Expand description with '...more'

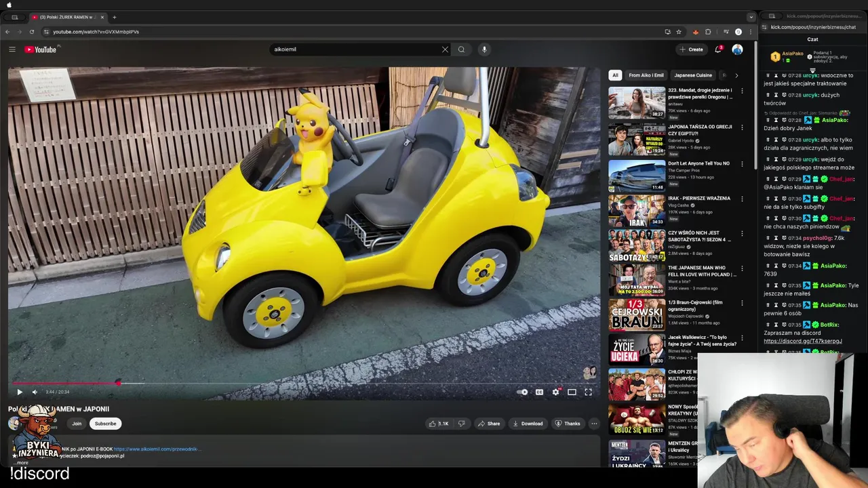(22, 463)
